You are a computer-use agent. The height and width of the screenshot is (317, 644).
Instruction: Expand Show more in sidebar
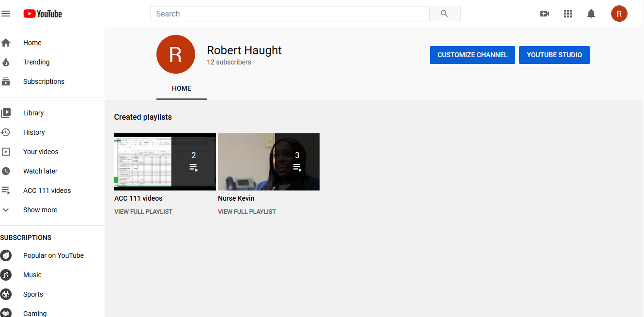click(x=40, y=210)
